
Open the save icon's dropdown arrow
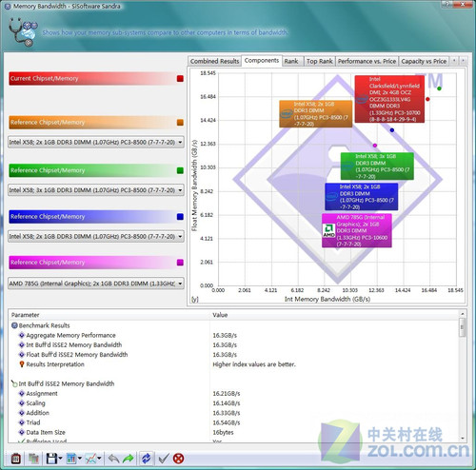[x=60, y=459]
